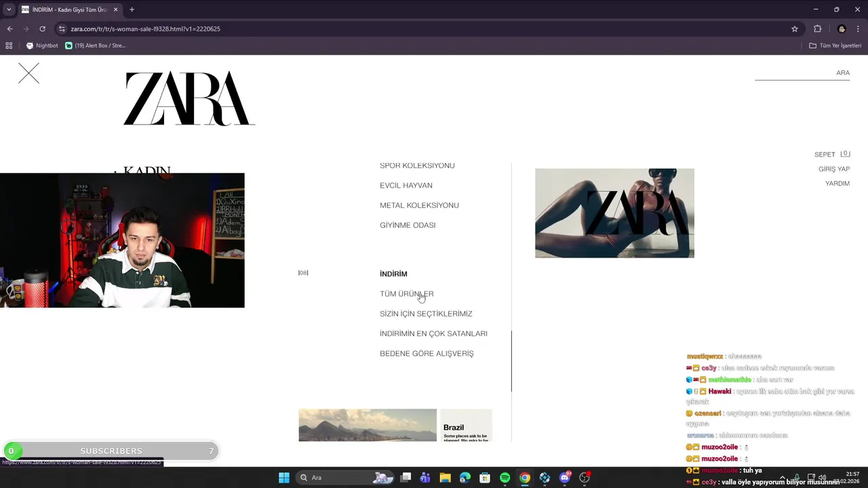Reload the page with the refresh icon

click(x=42, y=29)
